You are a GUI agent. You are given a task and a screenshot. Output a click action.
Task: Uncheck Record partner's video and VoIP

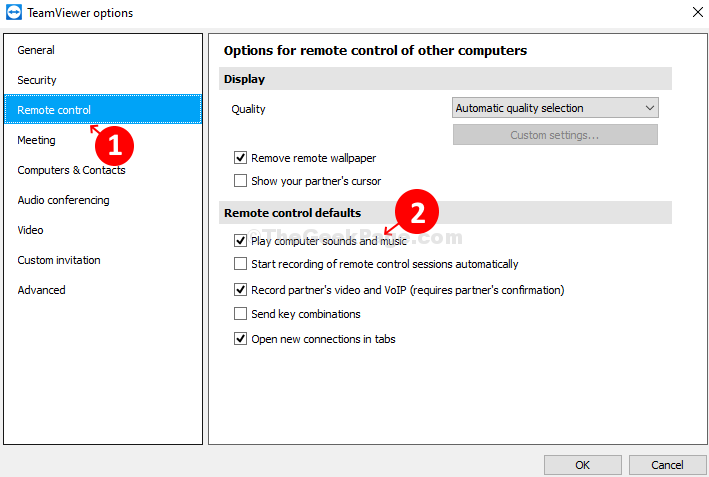tap(240, 290)
